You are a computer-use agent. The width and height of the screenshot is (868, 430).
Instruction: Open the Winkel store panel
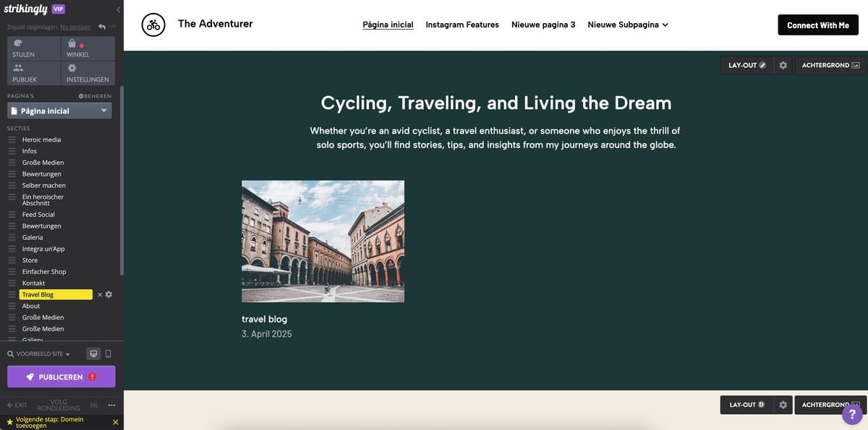point(88,48)
